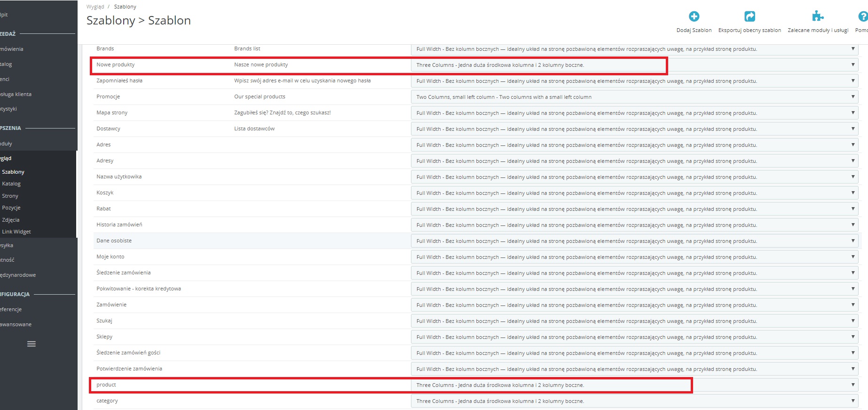This screenshot has width=868, height=410.
Task: Click 'Brands list' description text
Action: tap(247, 48)
